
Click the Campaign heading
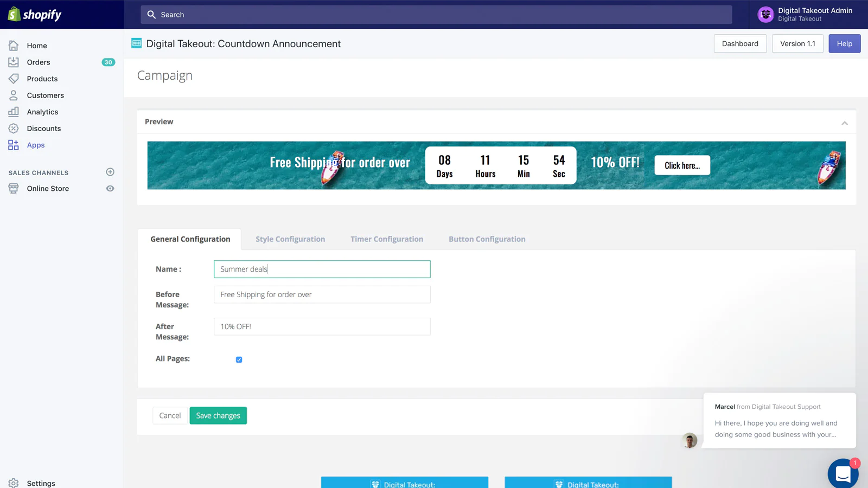pyautogui.click(x=165, y=75)
